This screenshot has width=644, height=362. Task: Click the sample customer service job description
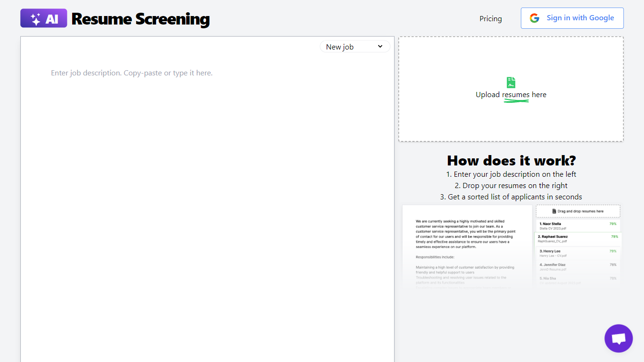coord(466,234)
